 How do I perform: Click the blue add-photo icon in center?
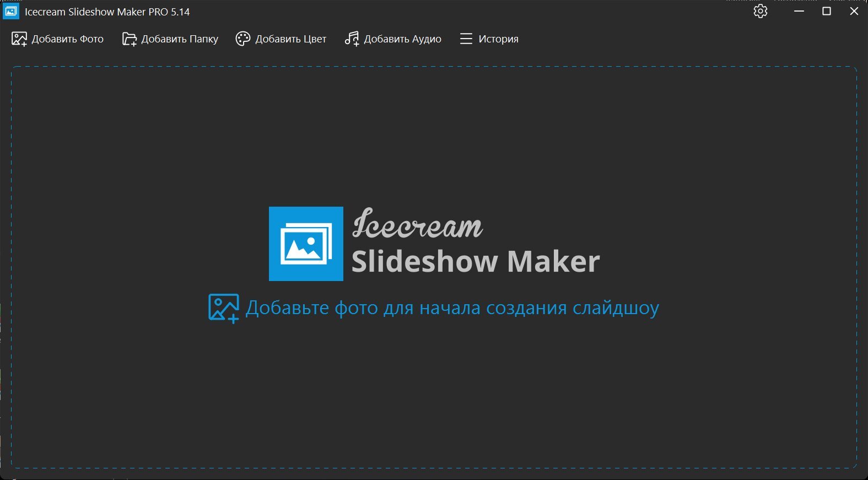point(224,309)
